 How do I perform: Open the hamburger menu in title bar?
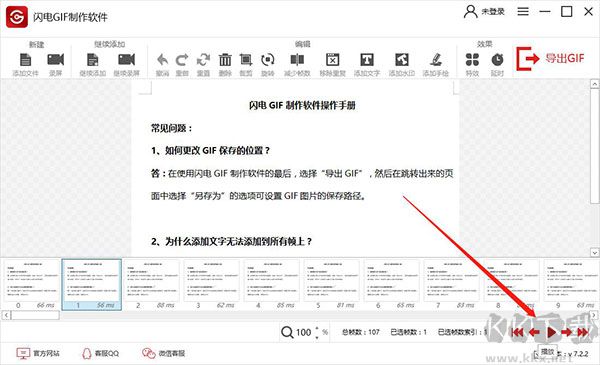[x=523, y=11]
